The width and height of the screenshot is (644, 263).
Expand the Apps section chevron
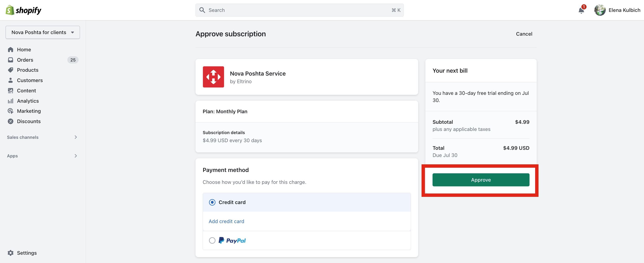pos(76,156)
